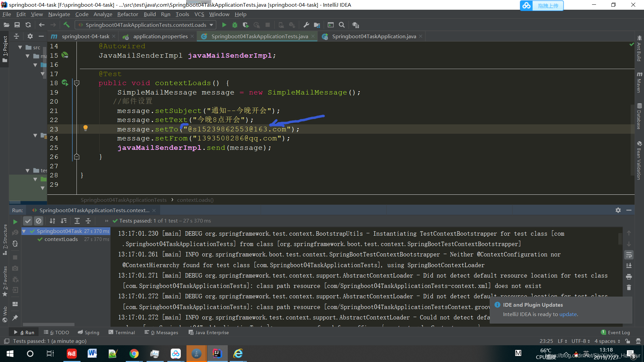Image resolution: width=644 pixels, height=362 pixels.
Task: Start debugging with the bug icon
Action: tap(234, 25)
